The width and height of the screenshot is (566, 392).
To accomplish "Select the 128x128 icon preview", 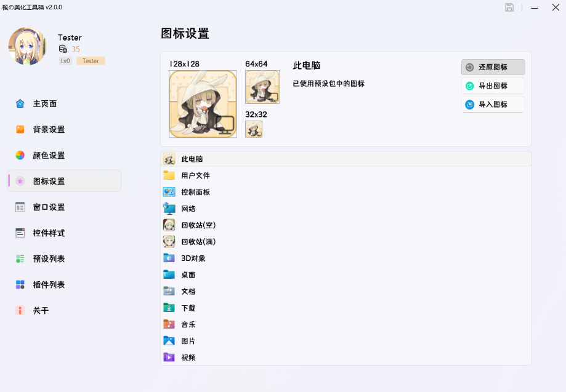I will [x=203, y=104].
